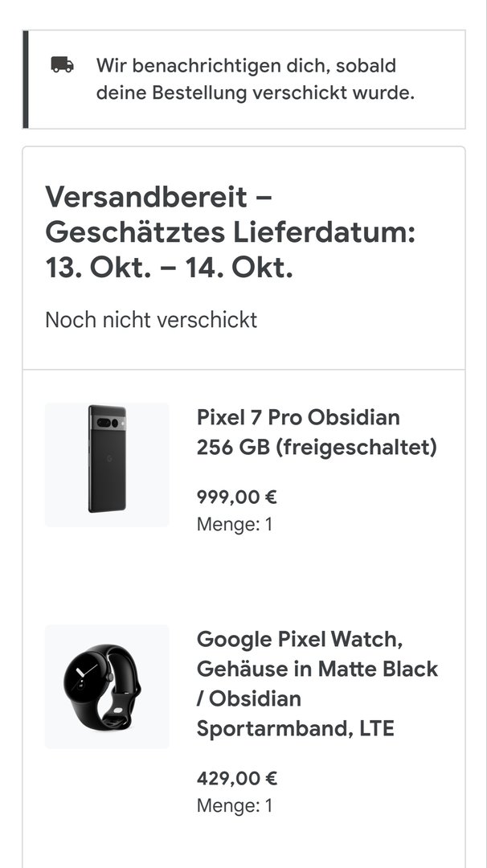
Task: Click the shipping notification message text
Action: [x=255, y=79]
